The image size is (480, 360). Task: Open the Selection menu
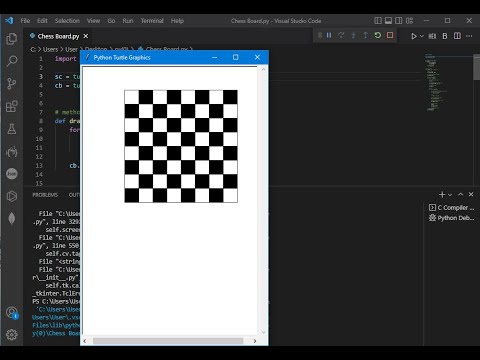[67, 21]
